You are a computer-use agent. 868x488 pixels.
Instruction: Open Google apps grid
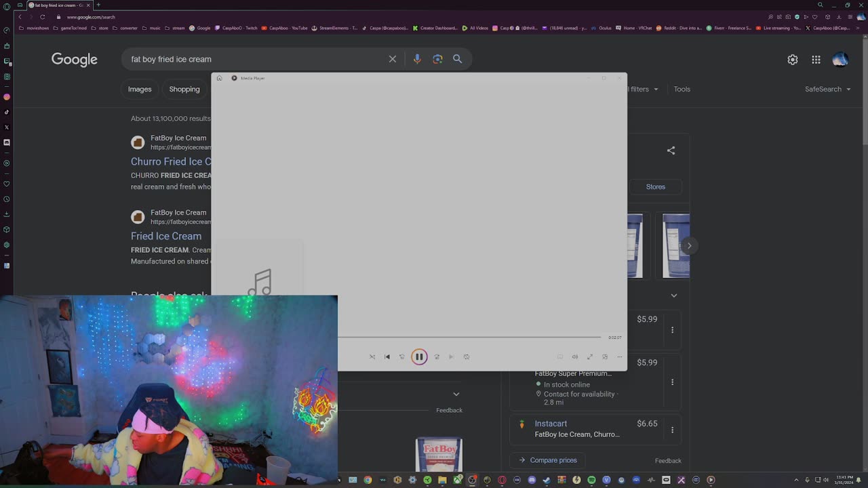coord(816,60)
